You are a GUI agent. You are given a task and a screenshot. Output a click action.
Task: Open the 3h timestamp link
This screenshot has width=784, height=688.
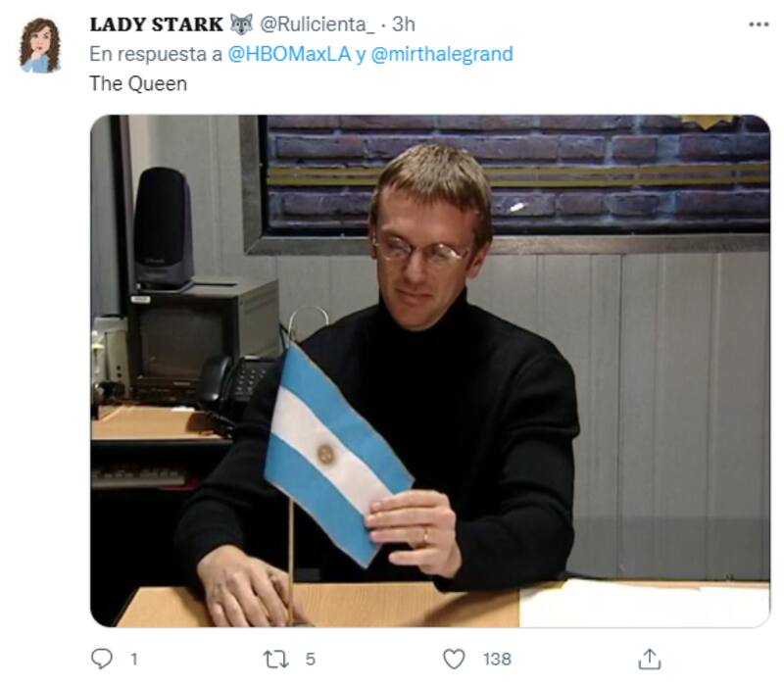[403, 24]
